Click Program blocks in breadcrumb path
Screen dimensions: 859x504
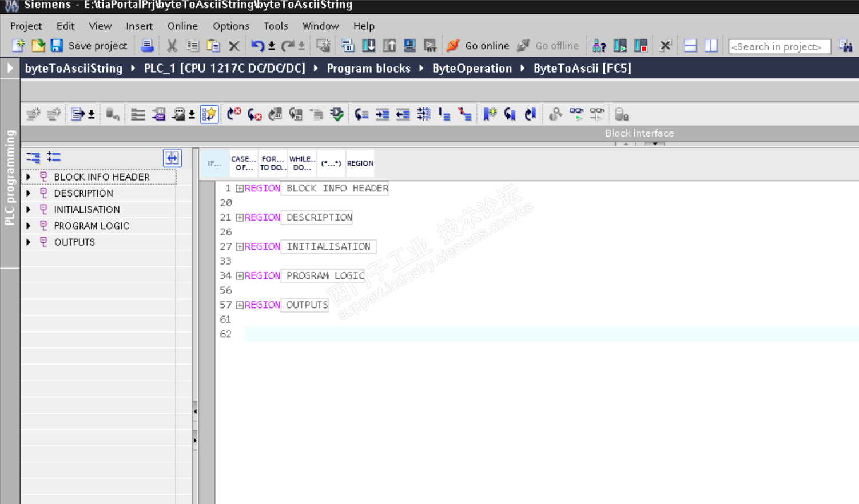pyautogui.click(x=369, y=69)
